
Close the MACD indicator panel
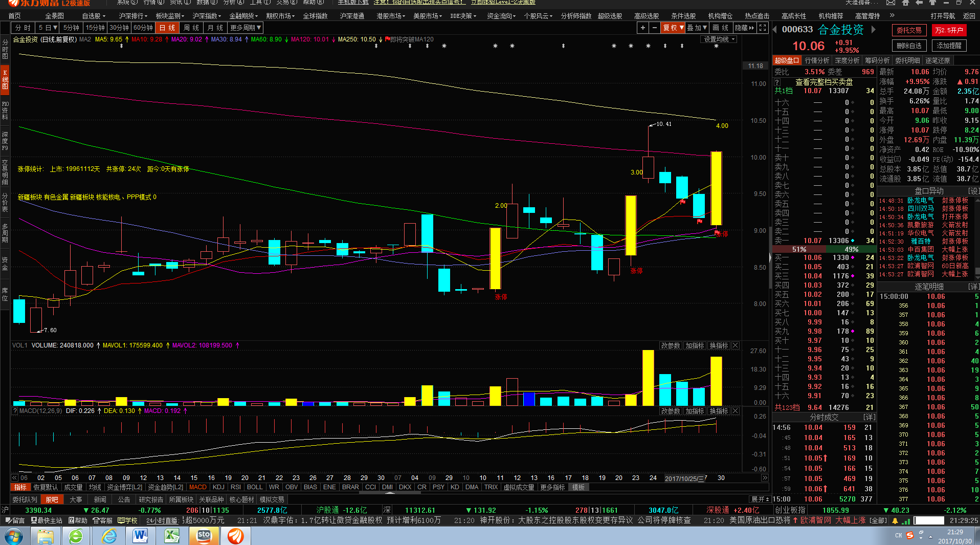pyautogui.click(x=736, y=411)
